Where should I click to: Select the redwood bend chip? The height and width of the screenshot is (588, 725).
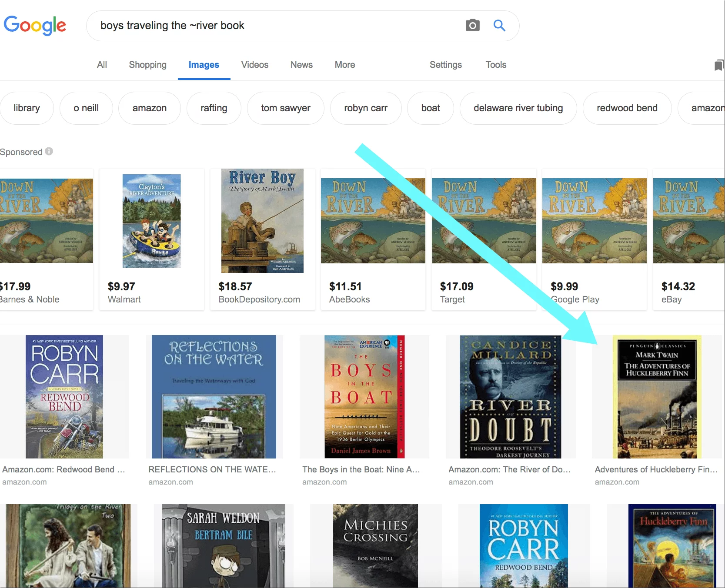point(627,108)
